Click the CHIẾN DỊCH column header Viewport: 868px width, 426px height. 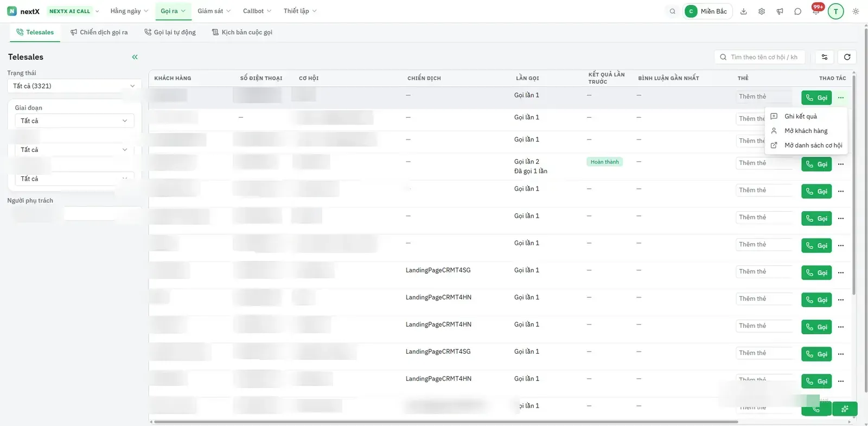click(424, 78)
